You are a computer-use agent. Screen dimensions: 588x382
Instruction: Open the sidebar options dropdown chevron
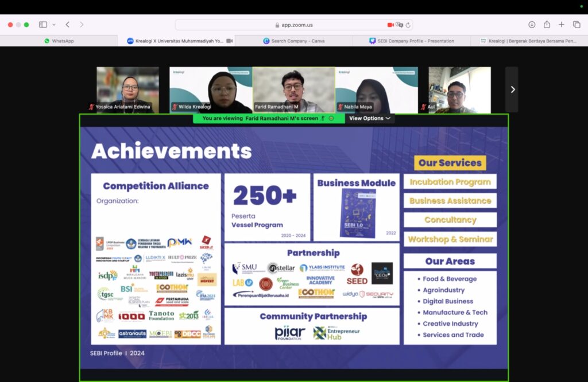click(54, 25)
